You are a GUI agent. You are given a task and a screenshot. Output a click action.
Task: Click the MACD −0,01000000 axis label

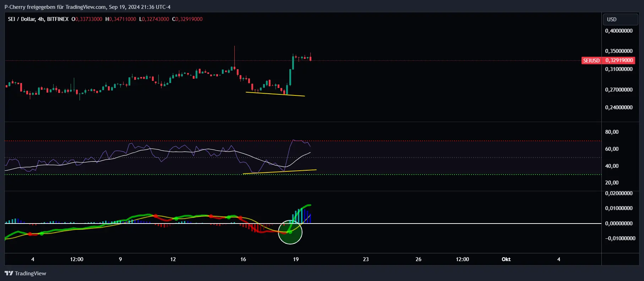click(x=620, y=238)
